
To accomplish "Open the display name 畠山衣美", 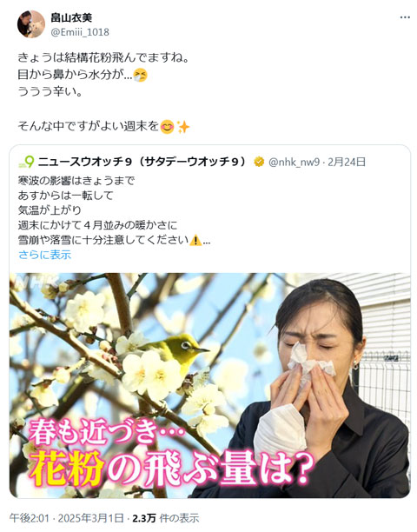I will 71,17.
